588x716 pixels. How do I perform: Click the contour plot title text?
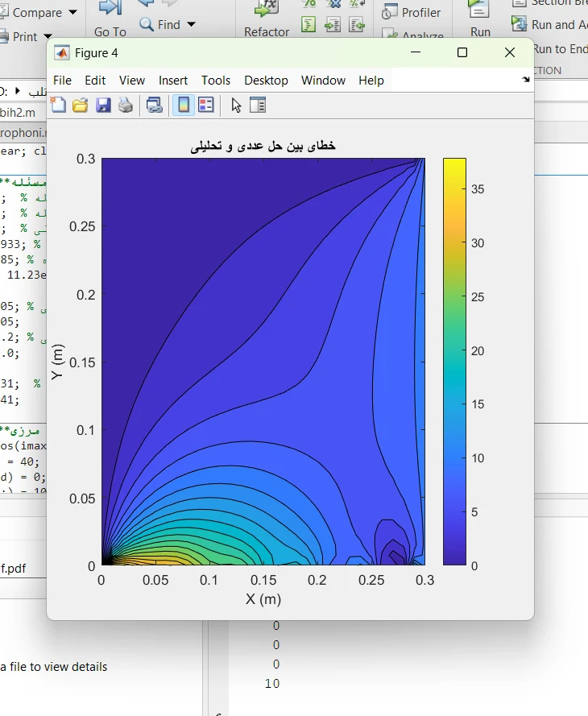pyautogui.click(x=263, y=147)
